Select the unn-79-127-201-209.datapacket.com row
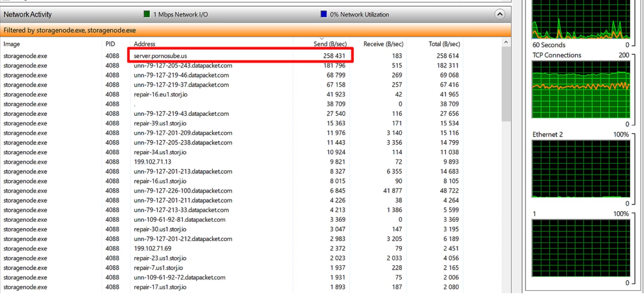The width and height of the screenshot is (644, 296). [232, 133]
